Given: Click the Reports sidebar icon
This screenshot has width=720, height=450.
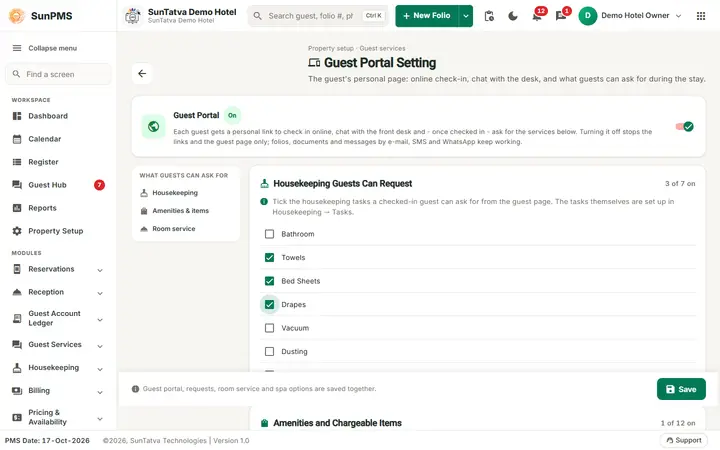Looking at the screenshot, I should (17, 208).
